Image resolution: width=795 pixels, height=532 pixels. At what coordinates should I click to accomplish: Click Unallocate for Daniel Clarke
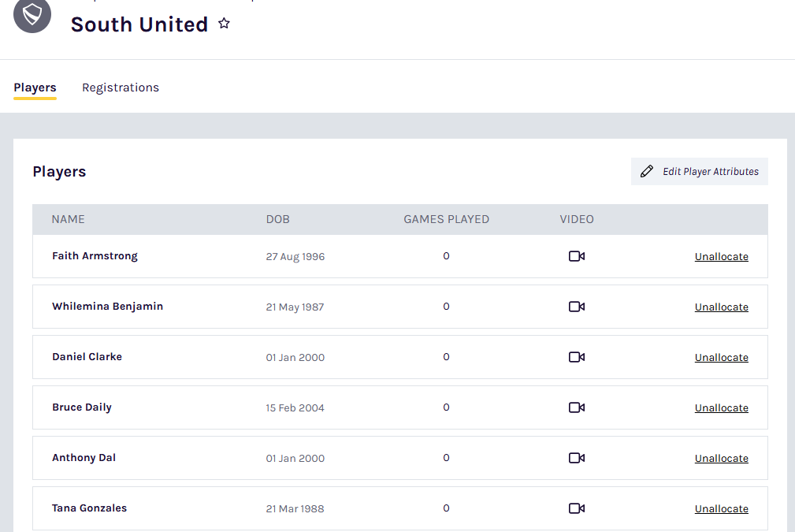[x=721, y=358]
